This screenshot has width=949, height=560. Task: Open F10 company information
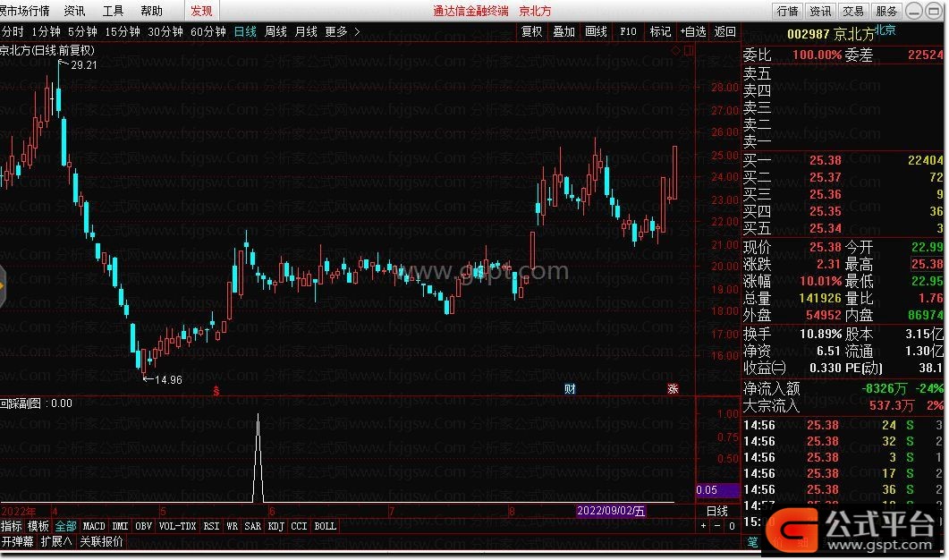click(x=628, y=31)
